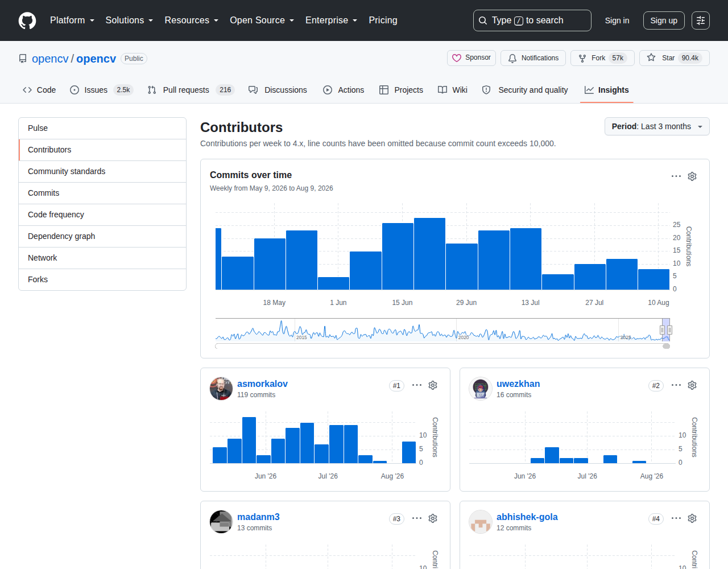Click the timeline horizontal scrollbar thumb
This screenshot has height=569, width=728.
pos(666,346)
